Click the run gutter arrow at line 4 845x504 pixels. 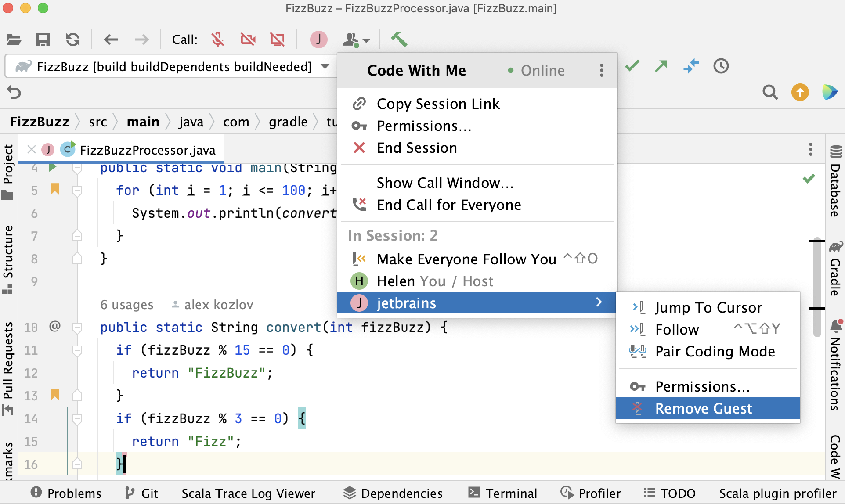[53, 167]
